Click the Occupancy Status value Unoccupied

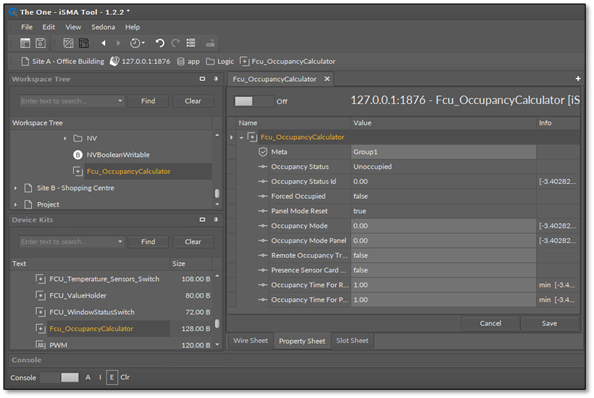[372, 167]
